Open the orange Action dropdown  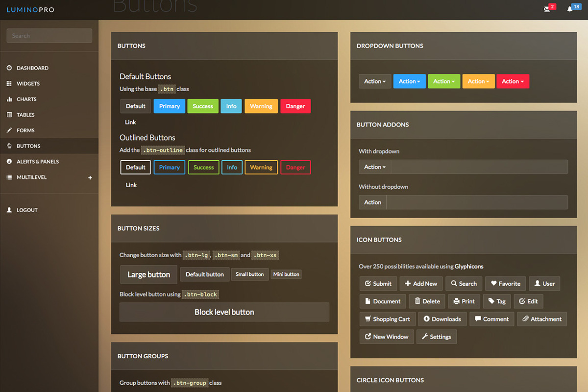click(478, 81)
